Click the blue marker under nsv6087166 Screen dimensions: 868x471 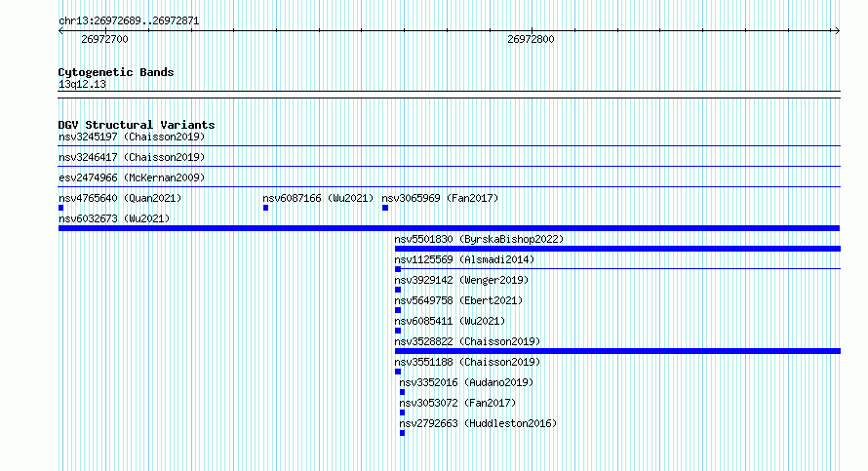coord(265,208)
